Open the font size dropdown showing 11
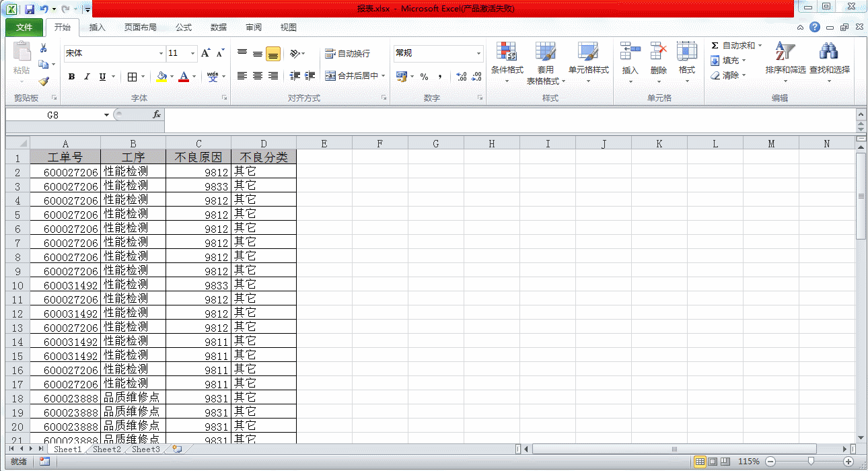Image resolution: width=868 pixels, height=471 pixels. coord(193,53)
